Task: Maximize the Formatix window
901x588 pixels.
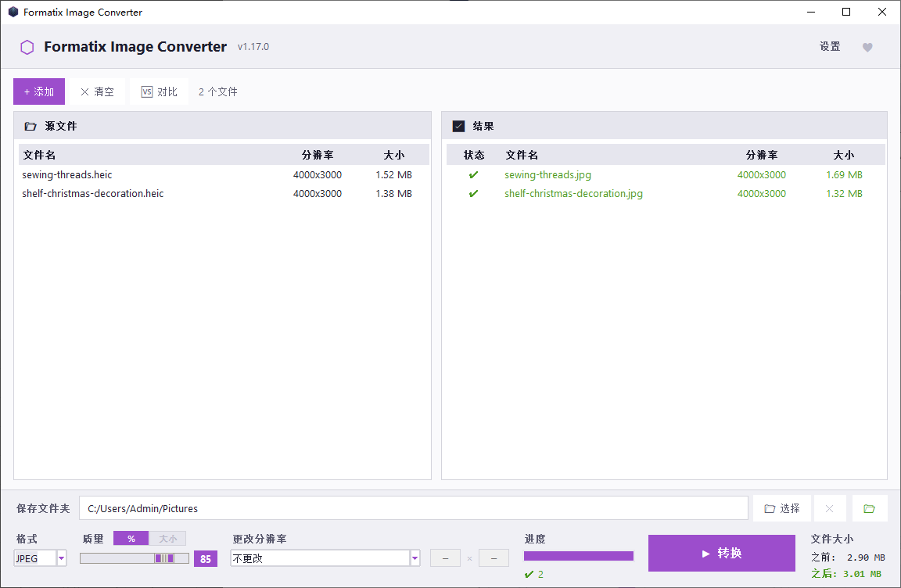Action: [845, 12]
